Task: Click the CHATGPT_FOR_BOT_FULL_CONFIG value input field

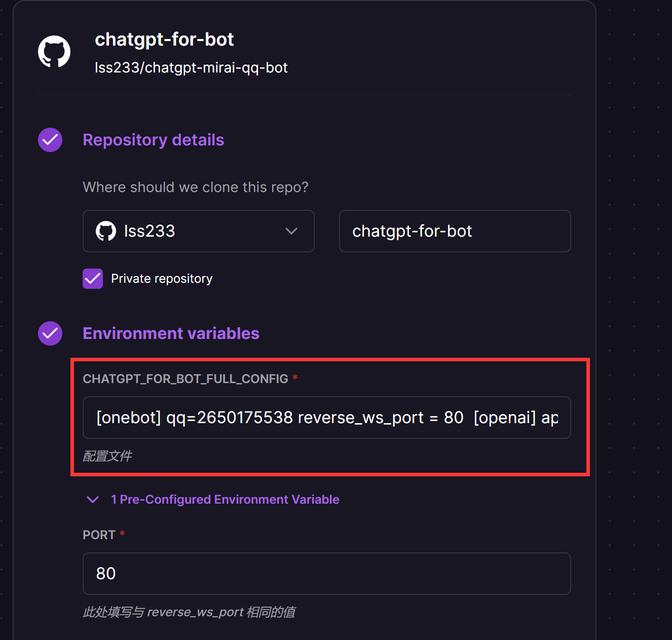Action: point(326,418)
